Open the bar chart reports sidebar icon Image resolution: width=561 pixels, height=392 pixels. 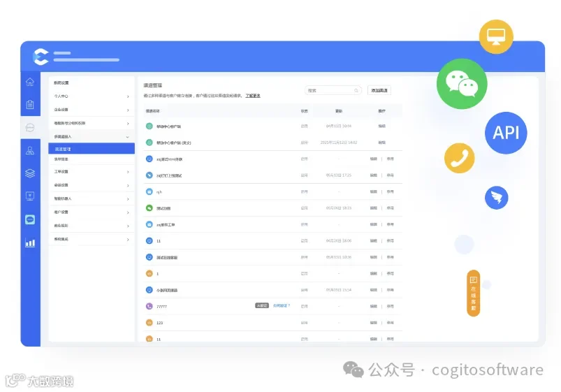point(30,242)
